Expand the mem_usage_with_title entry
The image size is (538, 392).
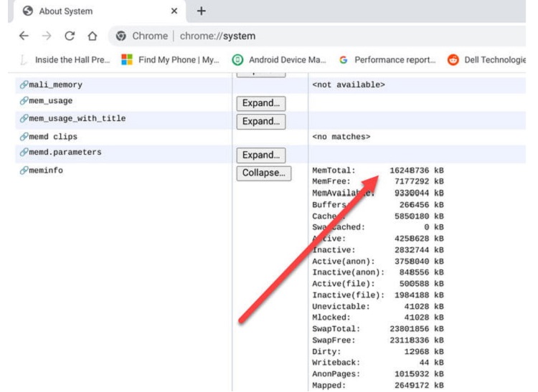pyautogui.click(x=260, y=121)
